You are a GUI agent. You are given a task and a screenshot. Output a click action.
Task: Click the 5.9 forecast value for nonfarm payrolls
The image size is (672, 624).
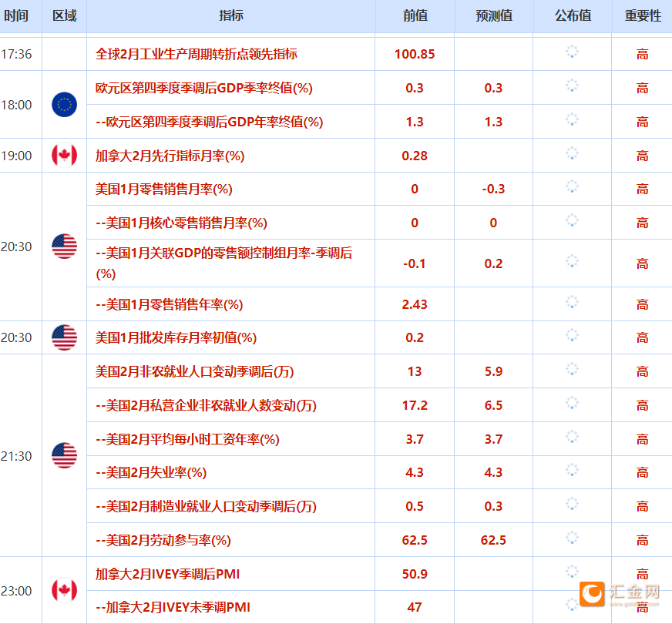492,371
